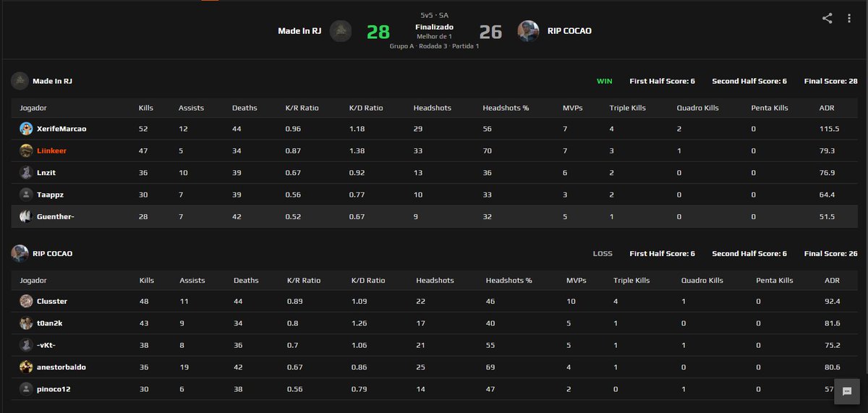868x413 pixels.
Task: Click Final Score: 26 text
Action: (x=830, y=254)
